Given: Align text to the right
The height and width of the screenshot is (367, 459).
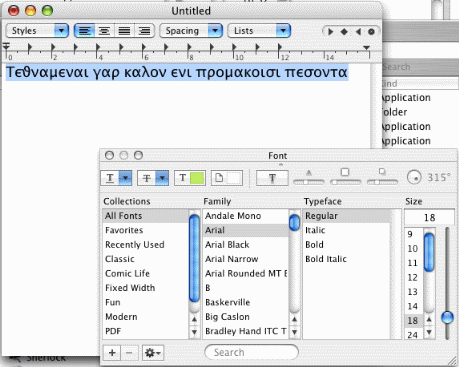Looking at the screenshot, I should tap(144, 31).
